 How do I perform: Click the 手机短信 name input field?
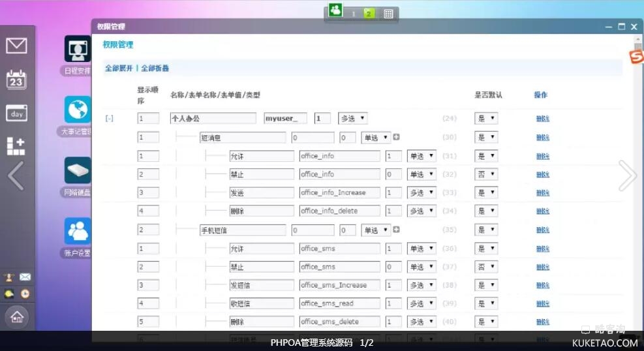pos(243,230)
